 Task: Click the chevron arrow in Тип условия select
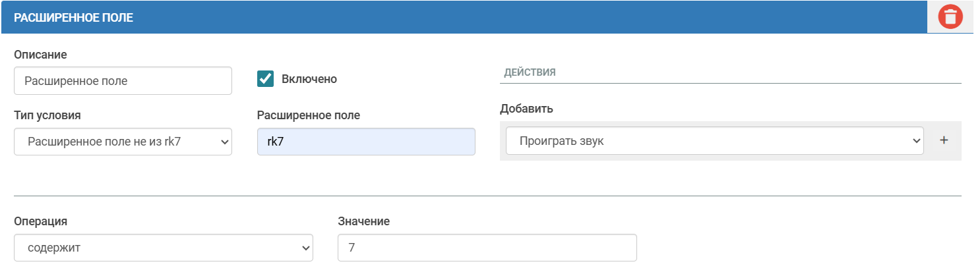(224, 142)
